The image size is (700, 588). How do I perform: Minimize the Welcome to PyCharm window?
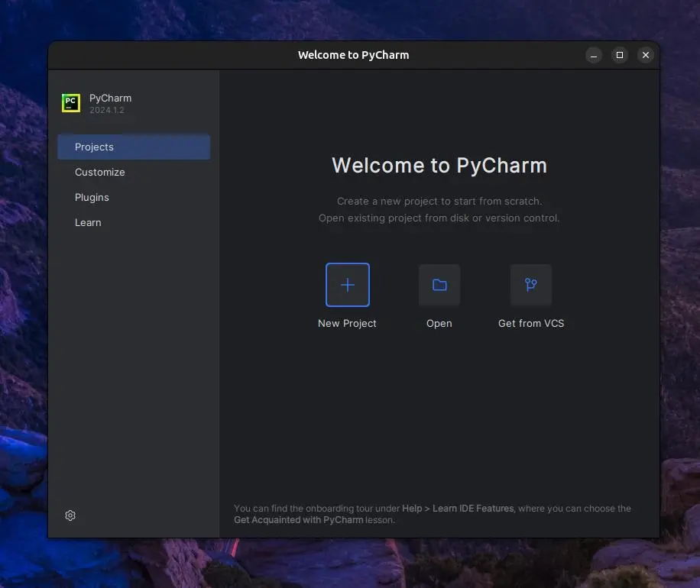[x=594, y=55]
